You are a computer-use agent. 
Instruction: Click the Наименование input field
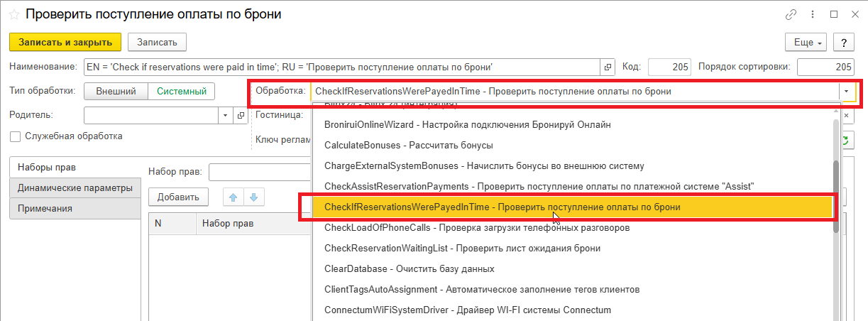click(342, 67)
